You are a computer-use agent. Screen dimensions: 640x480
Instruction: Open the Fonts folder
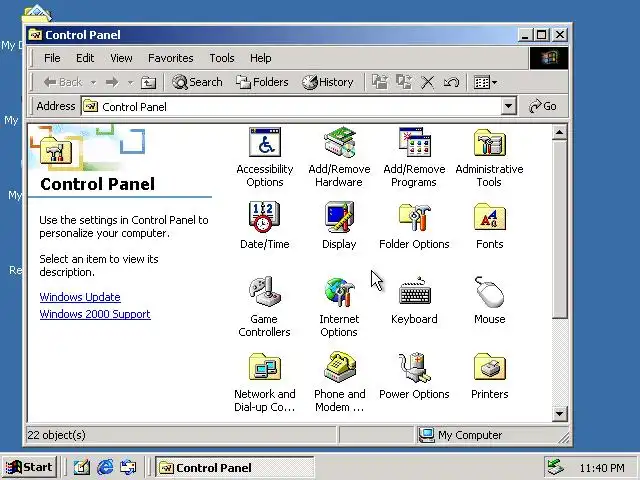click(x=489, y=225)
